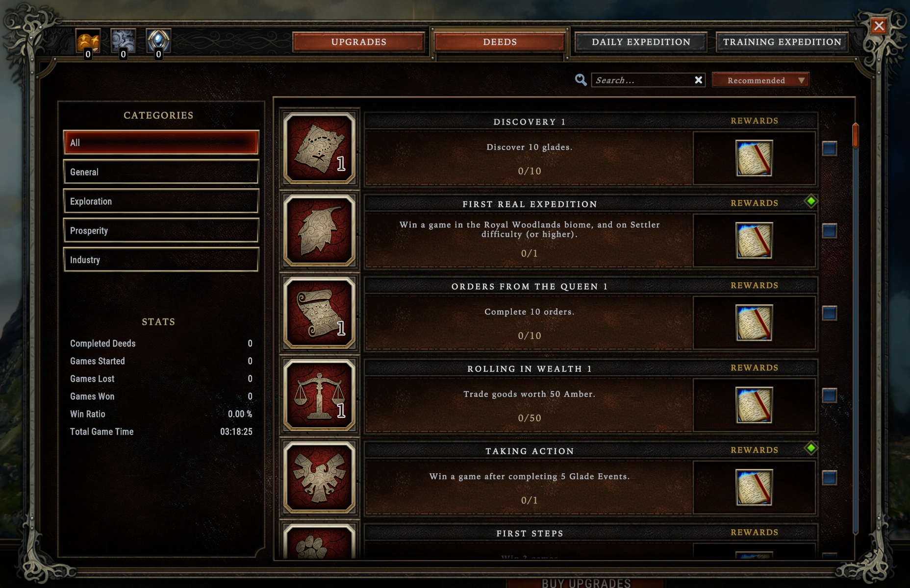Open the Training Expedition tab

[782, 42]
